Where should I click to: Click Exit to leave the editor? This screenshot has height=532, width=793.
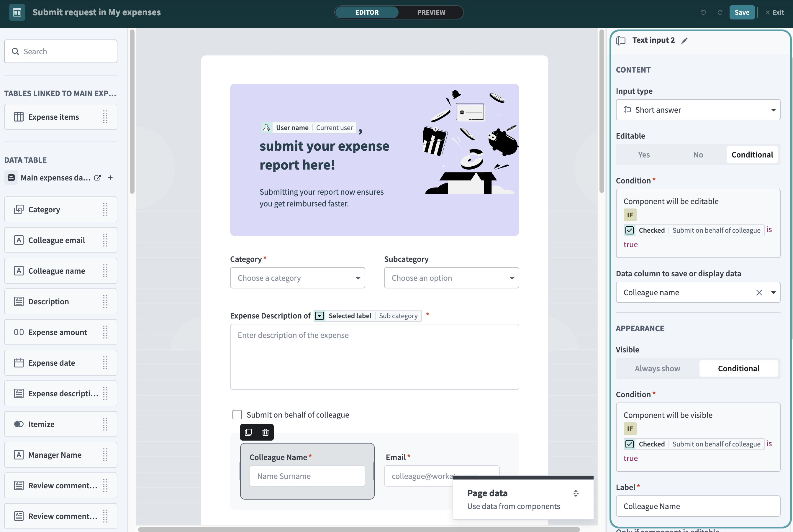(775, 13)
